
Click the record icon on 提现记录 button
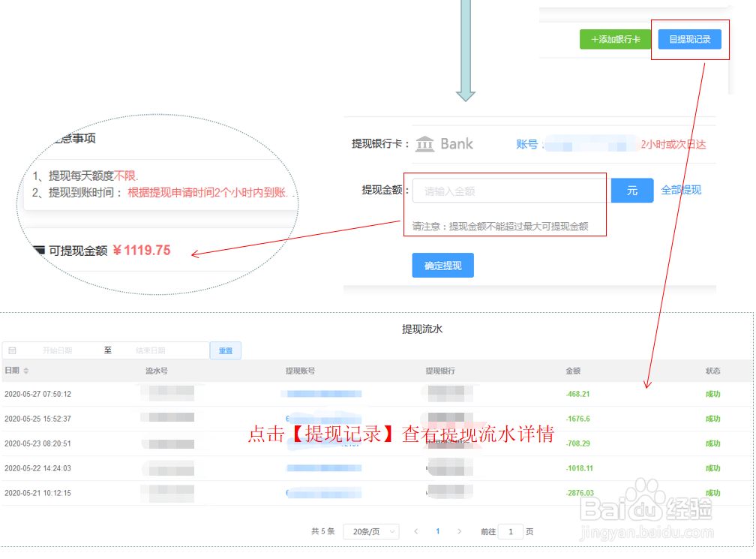click(x=674, y=39)
